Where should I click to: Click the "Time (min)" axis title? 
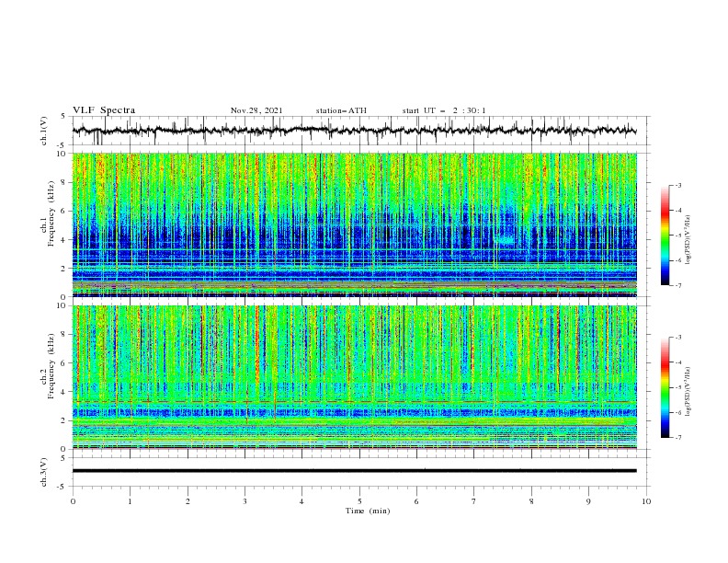[x=368, y=511]
